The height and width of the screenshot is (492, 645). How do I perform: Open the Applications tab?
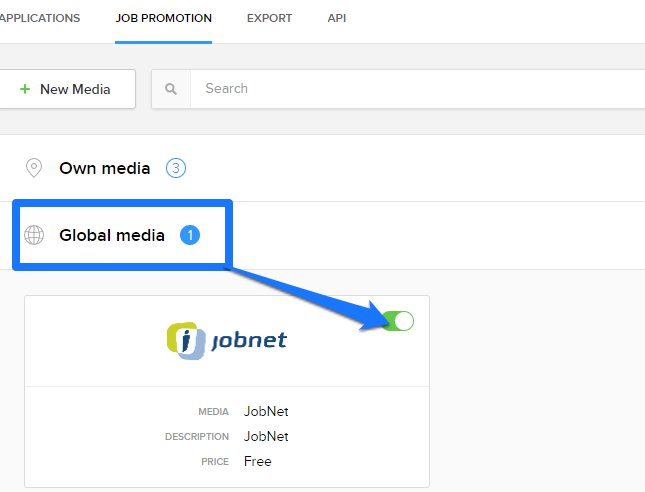[40, 18]
